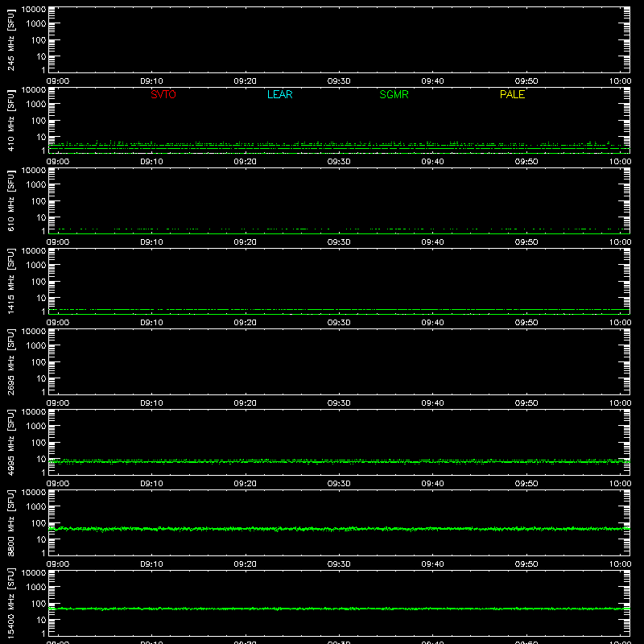Select the 2695 MHz [SFU] axis label

click(x=10, y=362)
